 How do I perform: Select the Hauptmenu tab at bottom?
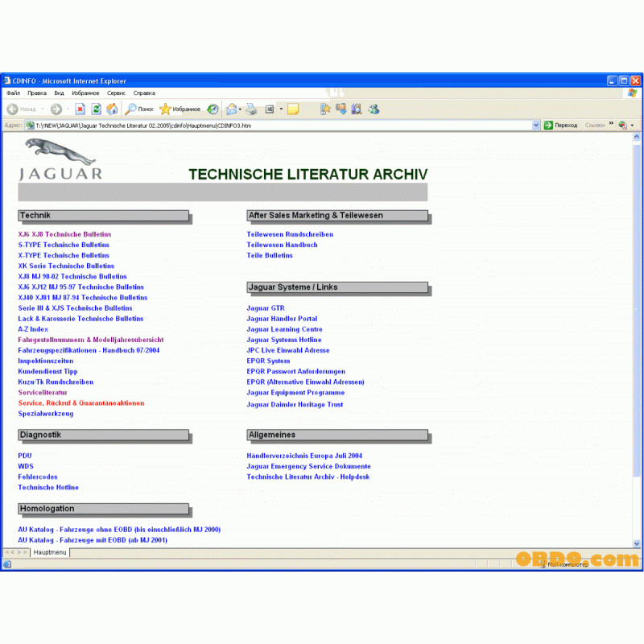[x=49, y=552]
